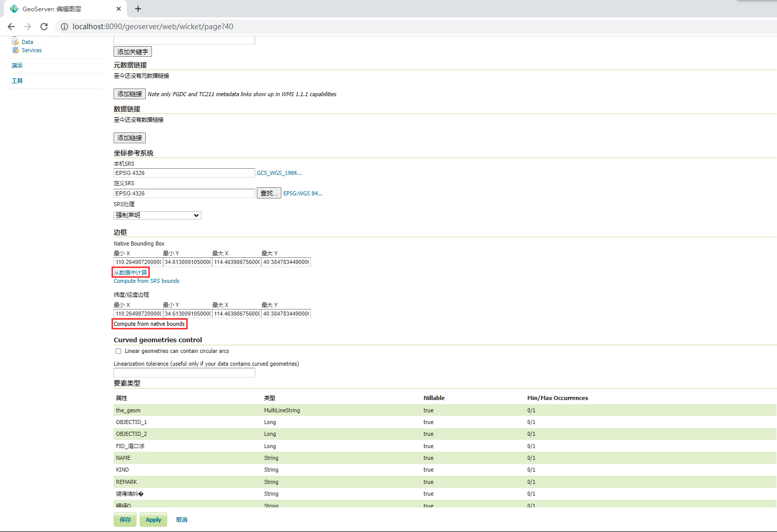Click the site info icon in the address bar
The width and height of the screenshot is (777, 532).
(64, 26)
